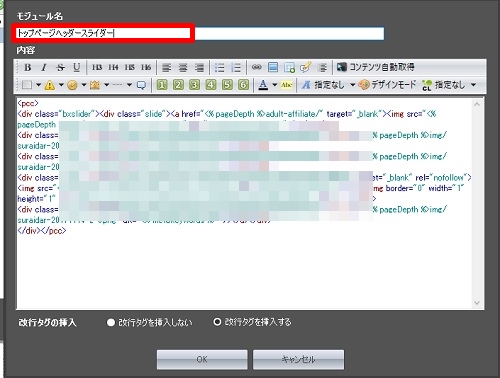Image resolution: width=500 pixels, height=378 pixels.
Task: Select the green number 1 icon
Action: [162, 85]
